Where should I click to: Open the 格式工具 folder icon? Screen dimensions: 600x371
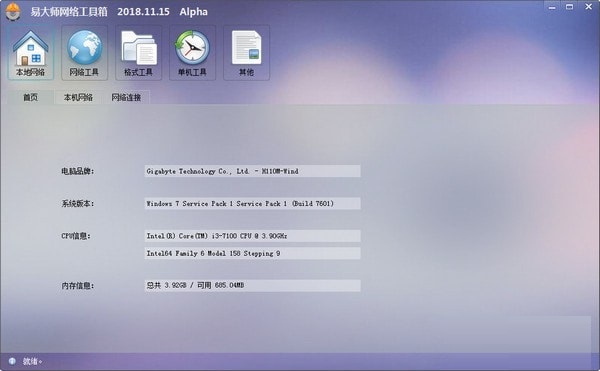(139, 53)
